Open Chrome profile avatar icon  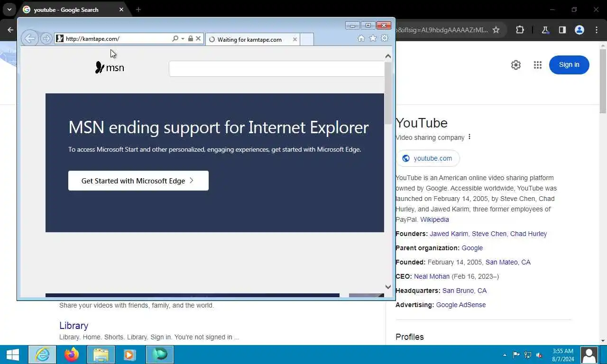pos(579,30)
